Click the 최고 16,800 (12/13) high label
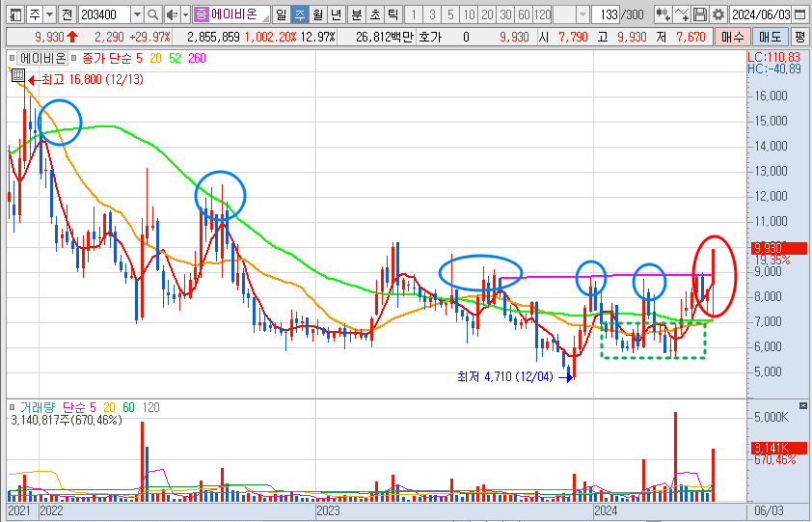The height and width of the screenshot is (522, 812). 93,80
